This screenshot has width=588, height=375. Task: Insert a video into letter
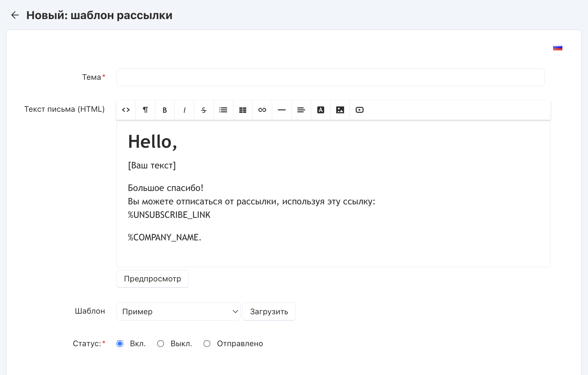pyautogui.click(x=359, y=110)
